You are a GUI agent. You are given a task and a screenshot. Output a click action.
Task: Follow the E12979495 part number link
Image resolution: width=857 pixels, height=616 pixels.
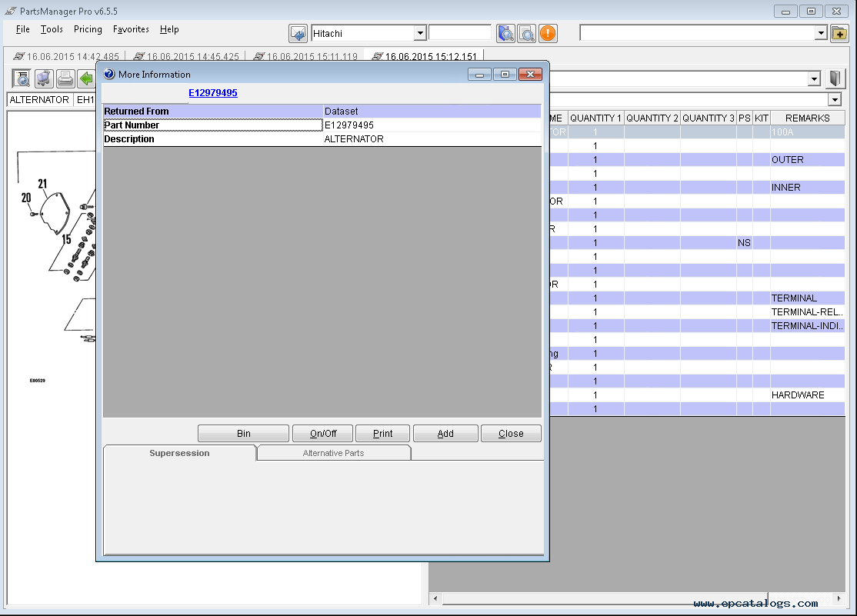tap(213, 93)
